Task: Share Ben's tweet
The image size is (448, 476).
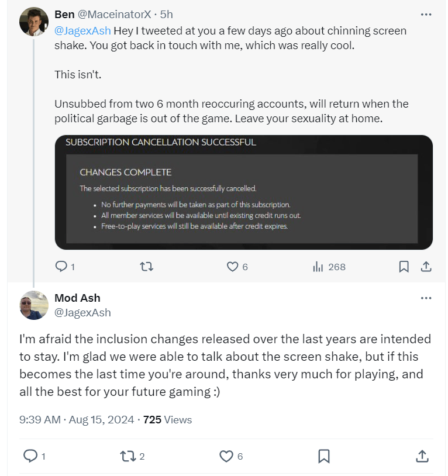Action: [426, 267]
